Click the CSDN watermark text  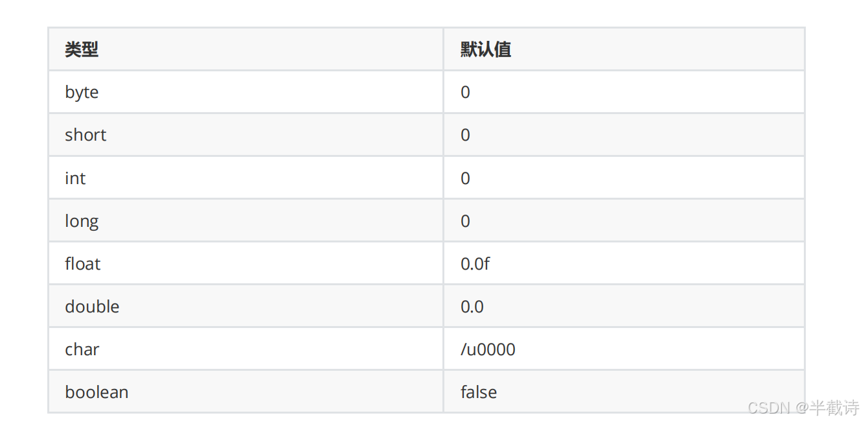769,408
